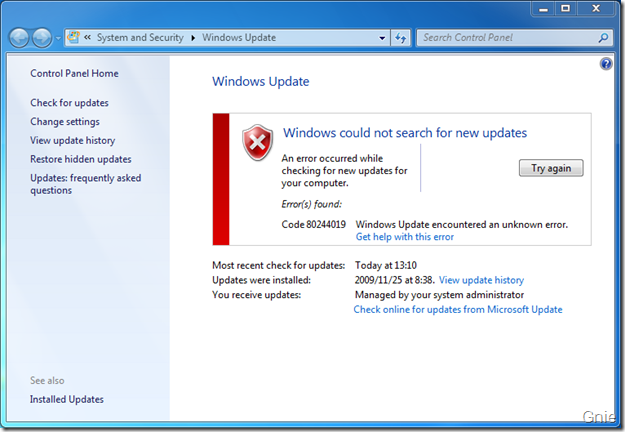Click the Code 80244019 error text
The height and width of the screenshot is (432, 625).
click(x=313, y=225)
